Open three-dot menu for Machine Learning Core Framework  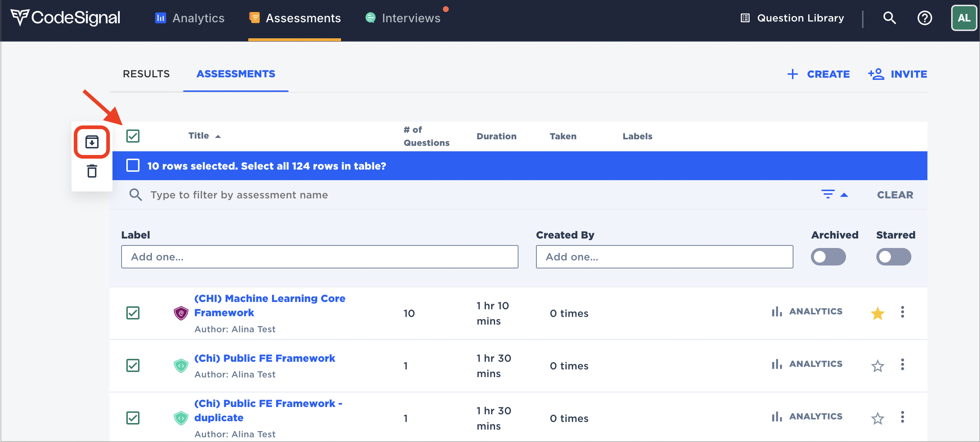pos(902,312)
